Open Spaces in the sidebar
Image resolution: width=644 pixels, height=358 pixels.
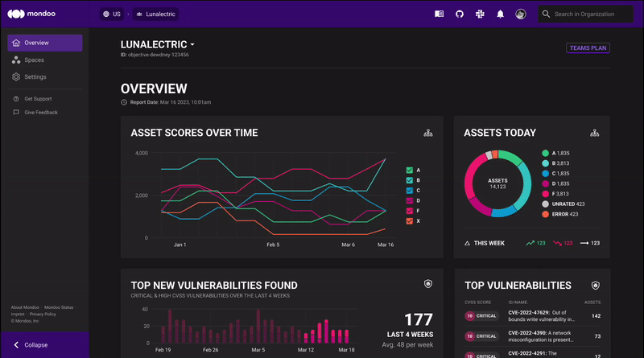coord(34,60)
